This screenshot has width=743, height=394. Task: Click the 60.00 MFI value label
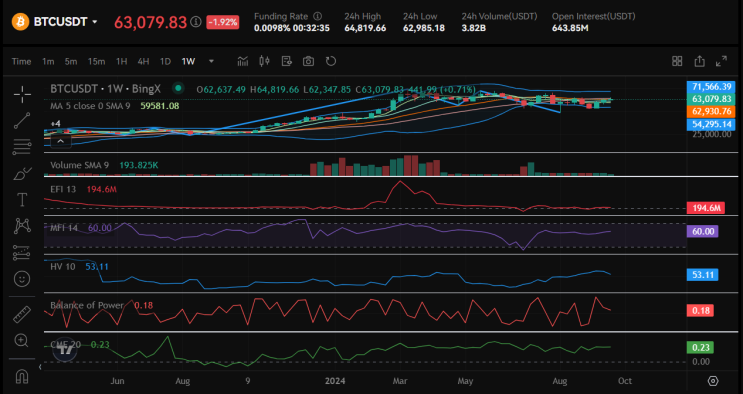703,231
